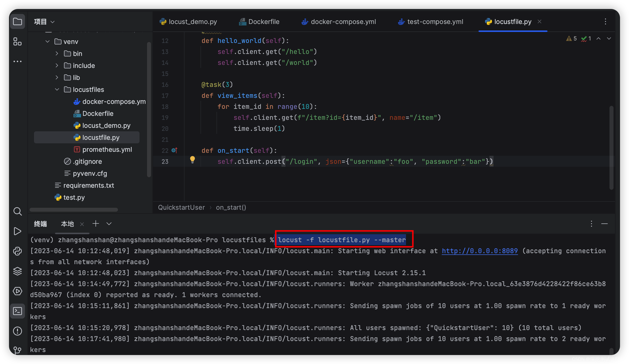
Task: Click the Project folder icon top-left
Action: [17, 21]
